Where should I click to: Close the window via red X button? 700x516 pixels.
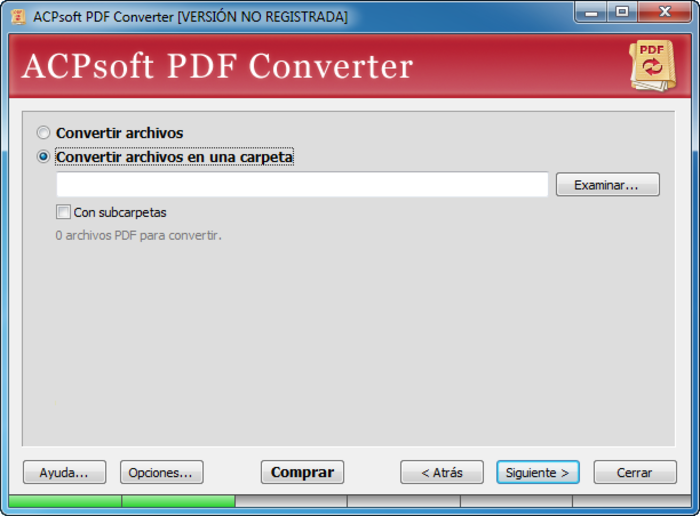click(663, 13)
